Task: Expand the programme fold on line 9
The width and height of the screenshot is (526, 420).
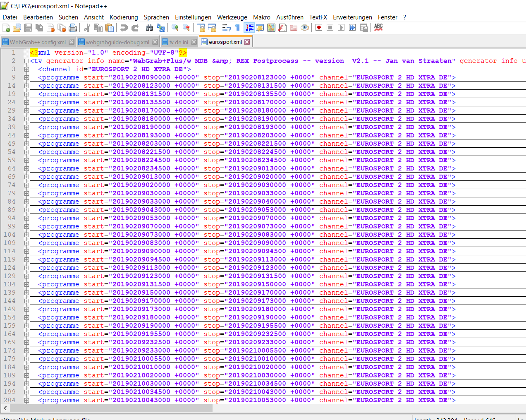Action: [x=26, y=77]
